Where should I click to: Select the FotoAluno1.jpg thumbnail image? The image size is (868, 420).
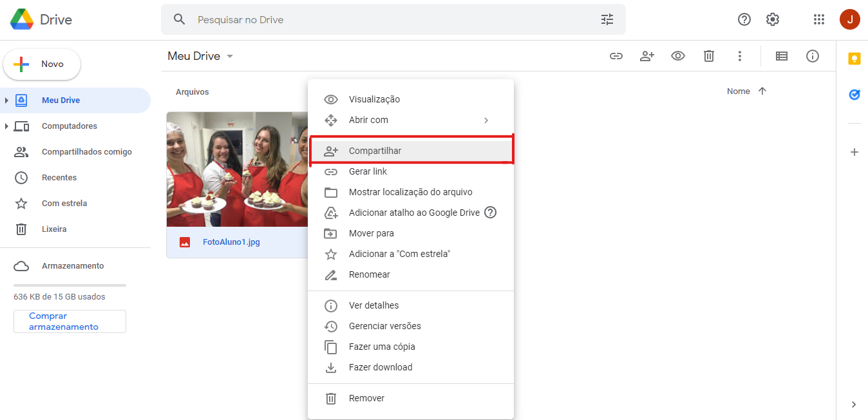click(237, 169)
